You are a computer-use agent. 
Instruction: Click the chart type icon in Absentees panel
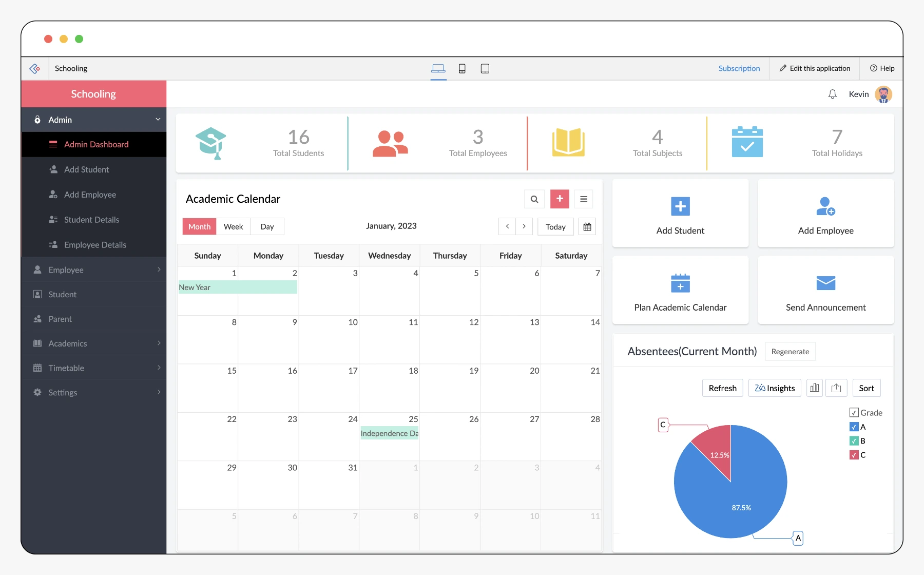pyautogui.click(x=814, y=388)
